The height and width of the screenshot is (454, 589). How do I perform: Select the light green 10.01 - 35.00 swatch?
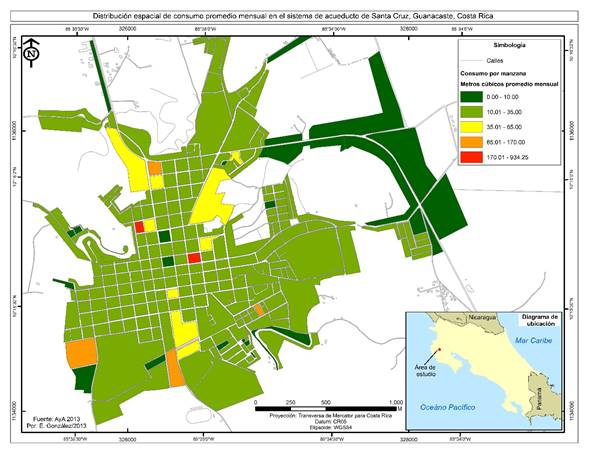click(x=471, y=112)
